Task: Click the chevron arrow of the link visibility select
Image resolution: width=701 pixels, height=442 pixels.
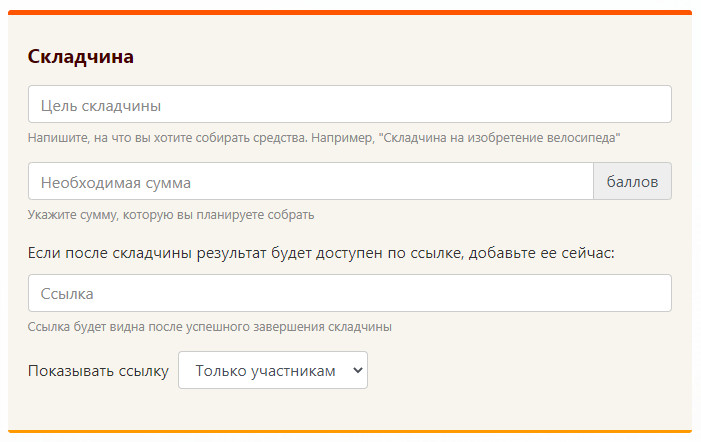Action: coord(358,370)
